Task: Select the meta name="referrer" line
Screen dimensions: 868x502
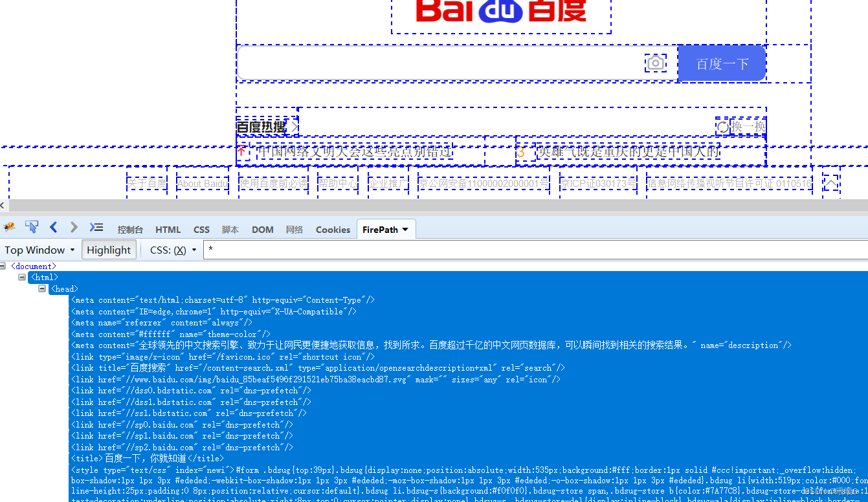Action: click(161, 322)
